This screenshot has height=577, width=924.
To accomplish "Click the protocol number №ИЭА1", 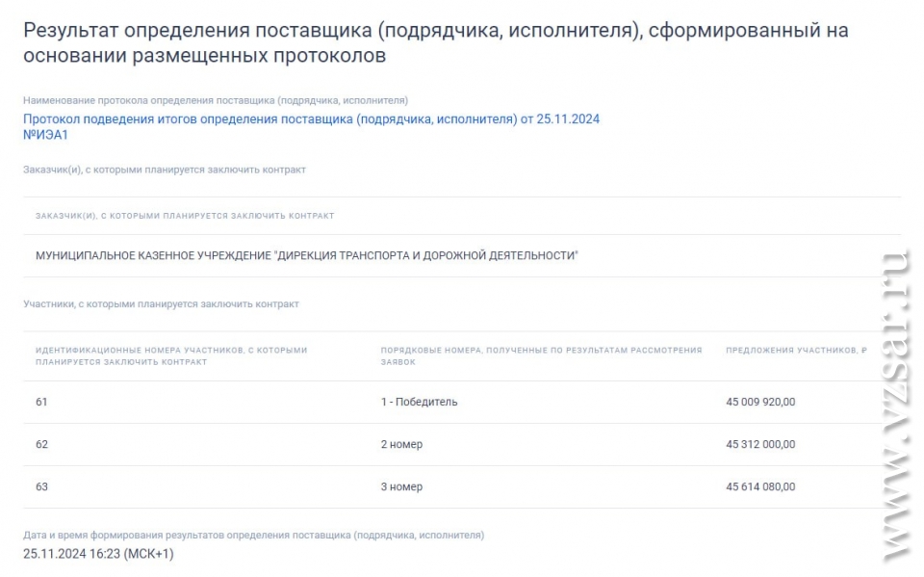I will tap(45, 135).
